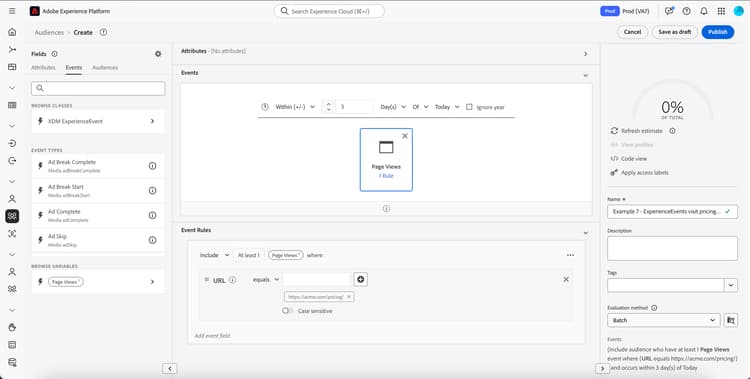This screenshot has height=379, width=750.
Task: Open Code view
Action: [x=629, y=158]
